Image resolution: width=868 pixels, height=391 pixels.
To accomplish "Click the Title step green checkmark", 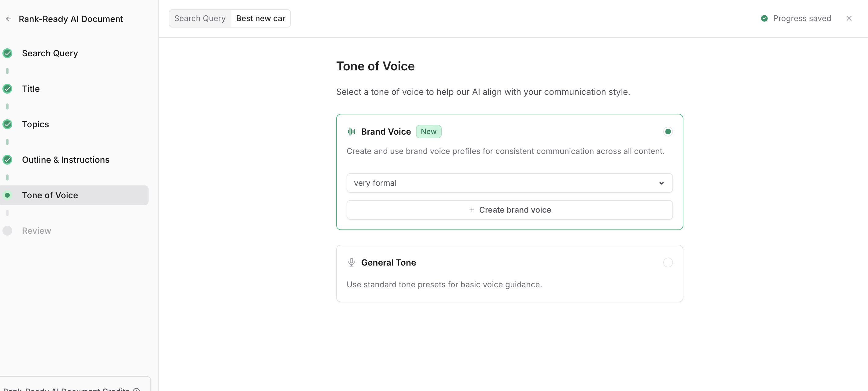I will (7, 89).
